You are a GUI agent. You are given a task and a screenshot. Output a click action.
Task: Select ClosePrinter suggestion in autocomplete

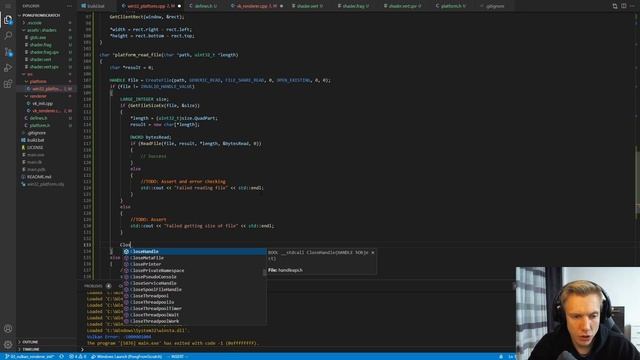click(195, 264)
